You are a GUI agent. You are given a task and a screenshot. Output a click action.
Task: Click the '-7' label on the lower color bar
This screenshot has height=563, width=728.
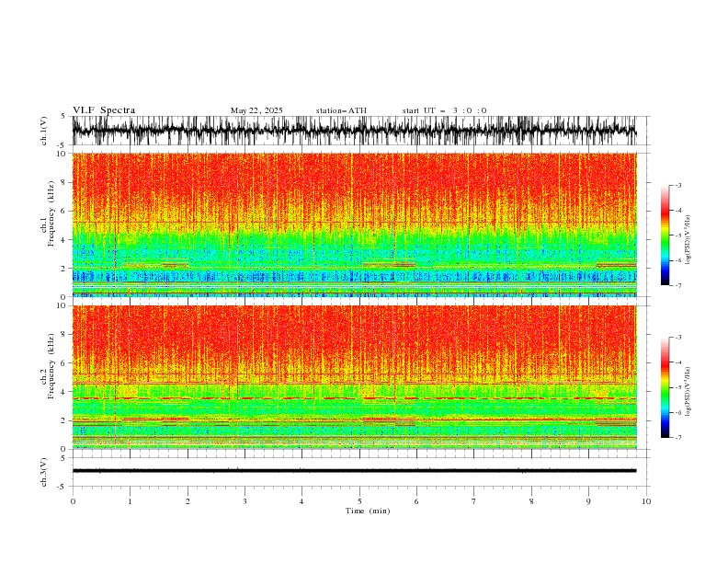point(678,437)
